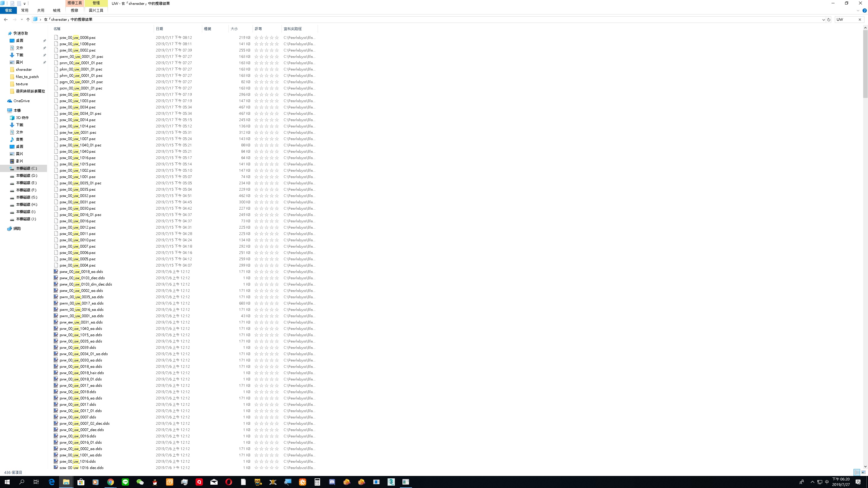Open the 檔案 menu tab
Screen dimensions: 868x488
pyautogui.click(x=8, y=11)
